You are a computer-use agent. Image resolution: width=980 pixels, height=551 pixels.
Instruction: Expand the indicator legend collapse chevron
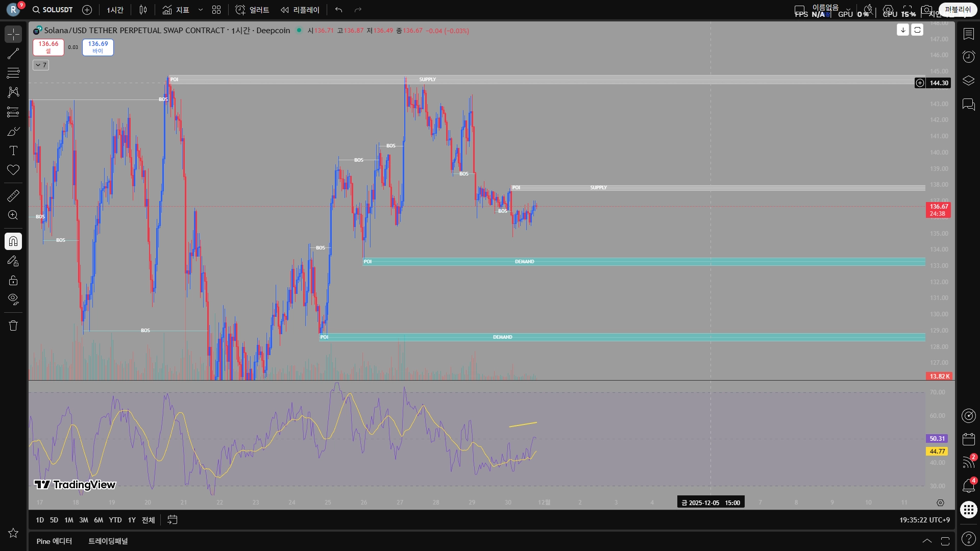coord(40,65)
